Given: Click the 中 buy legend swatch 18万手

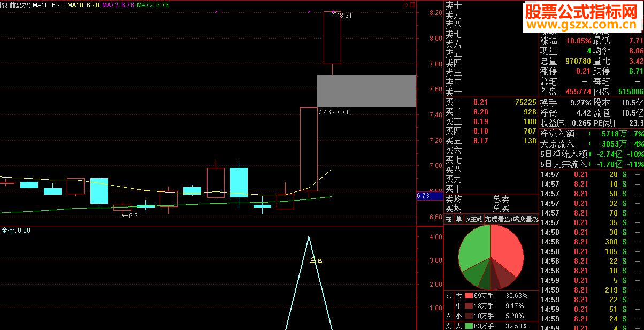Looking at the screenshot, I should coord(469,305).
